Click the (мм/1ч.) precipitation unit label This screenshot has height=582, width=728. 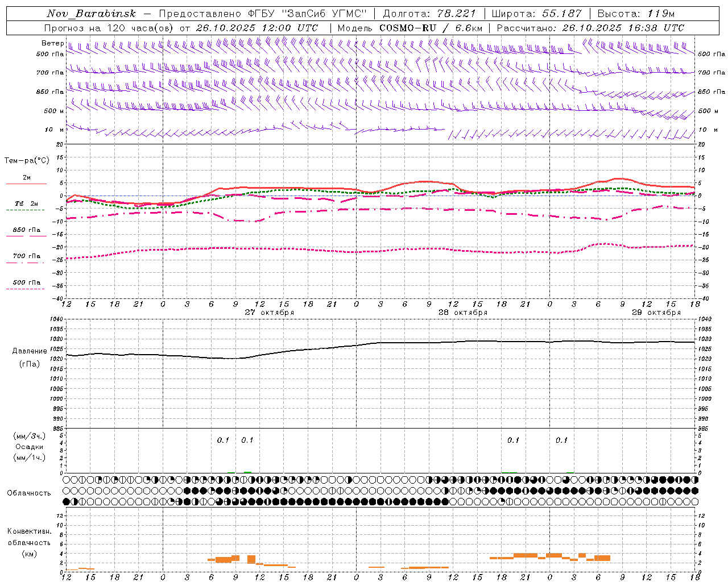click(x=30, y=458)
